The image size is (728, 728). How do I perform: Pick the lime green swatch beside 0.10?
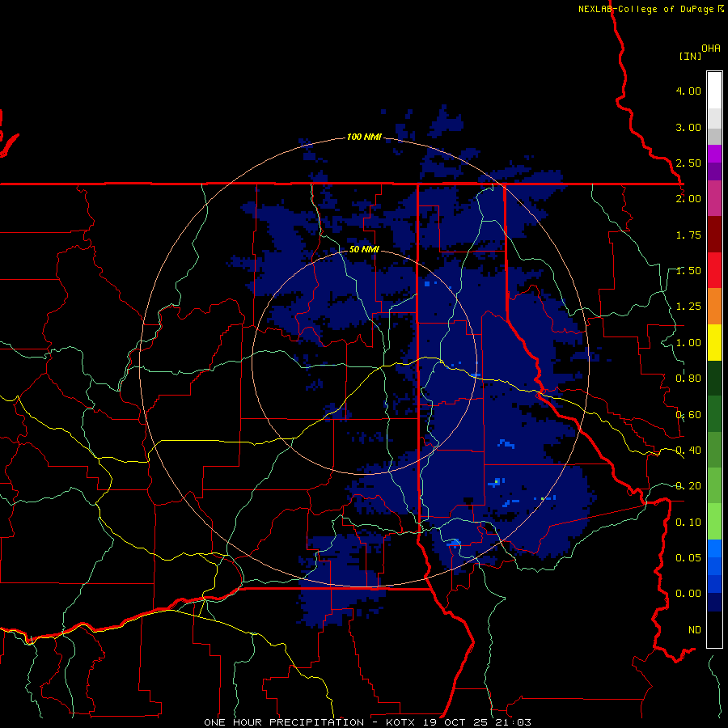coord(714,522)
